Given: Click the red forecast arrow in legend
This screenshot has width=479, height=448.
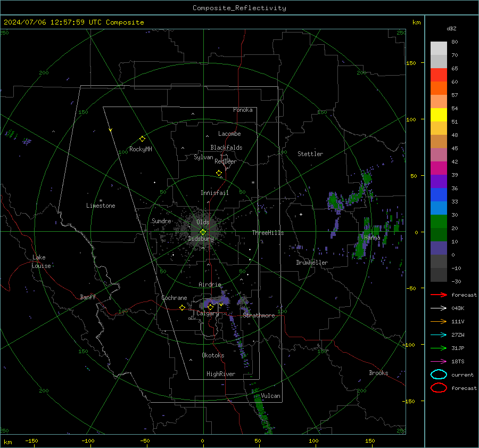Looking at the screenshot, I should pyautogui.click(x=439, y=295).
